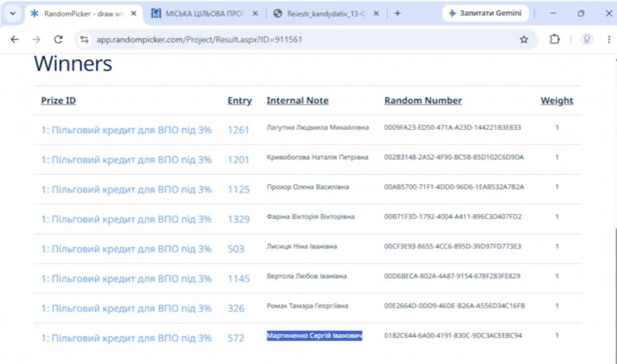Viewport: 617px width, 364px height.
Task: Click random number starting 00CF3E93
Action: [x=453, y=247]
